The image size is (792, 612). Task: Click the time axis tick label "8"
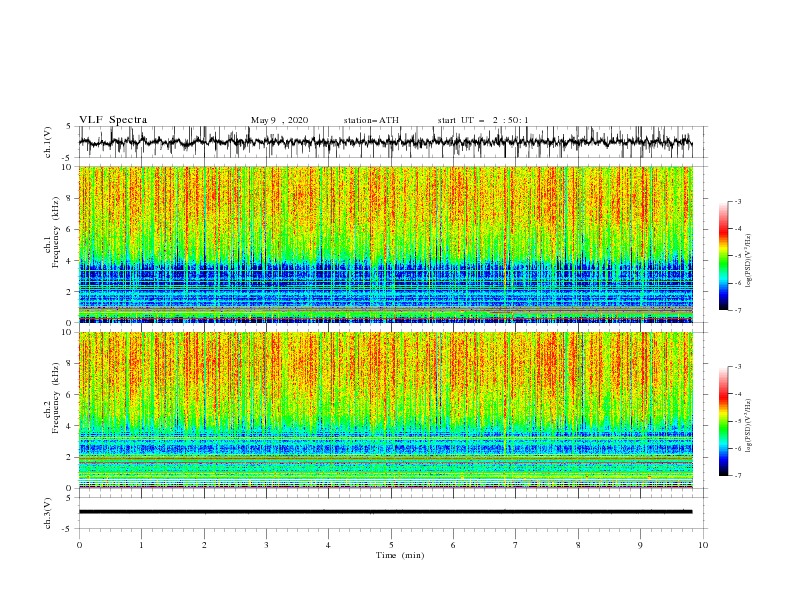pos(578,545)
